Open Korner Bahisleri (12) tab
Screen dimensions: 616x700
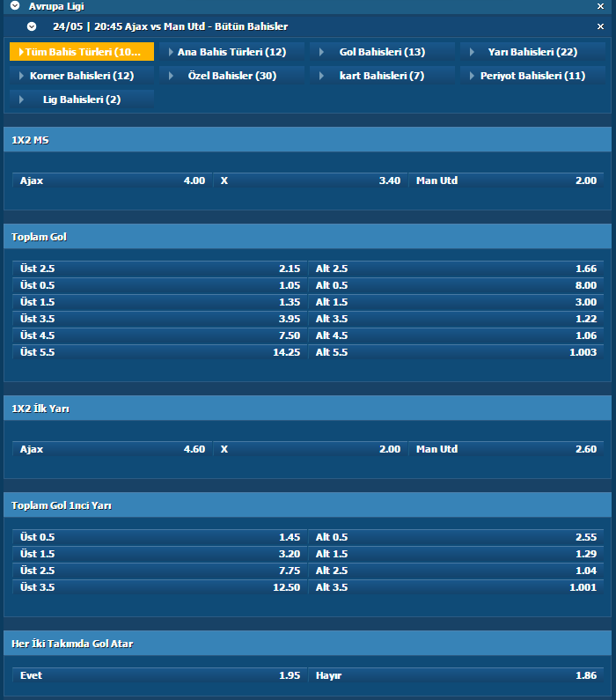tap(82, 76)
